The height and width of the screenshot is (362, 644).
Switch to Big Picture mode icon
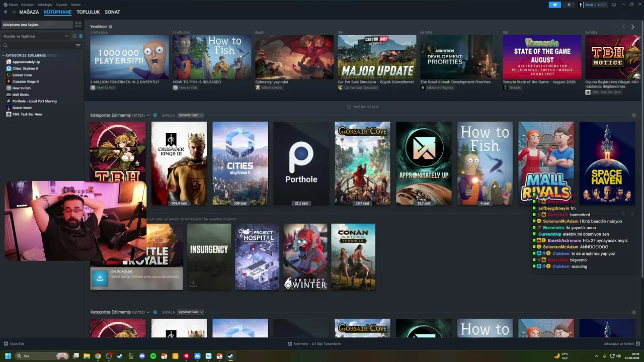point(614,5)
